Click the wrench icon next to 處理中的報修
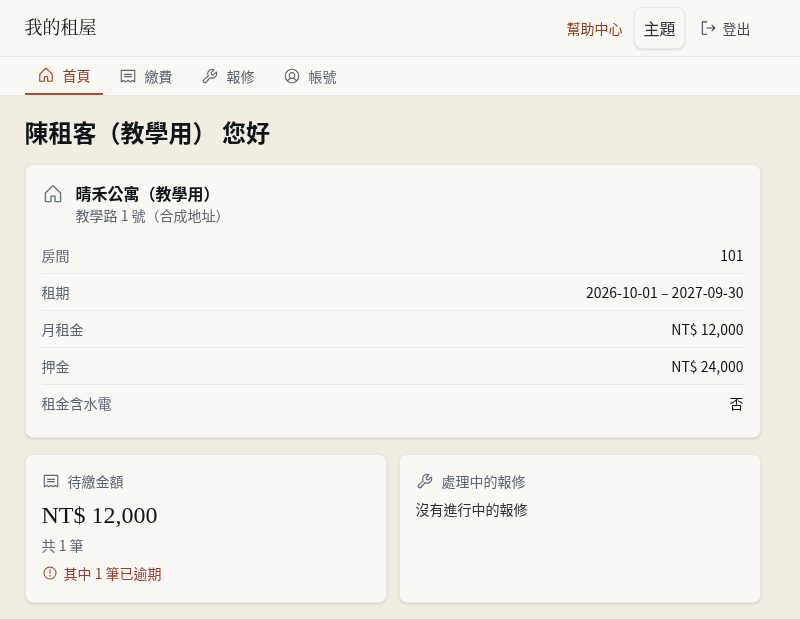This screenshot has height=619, width=800. point(424,481)
